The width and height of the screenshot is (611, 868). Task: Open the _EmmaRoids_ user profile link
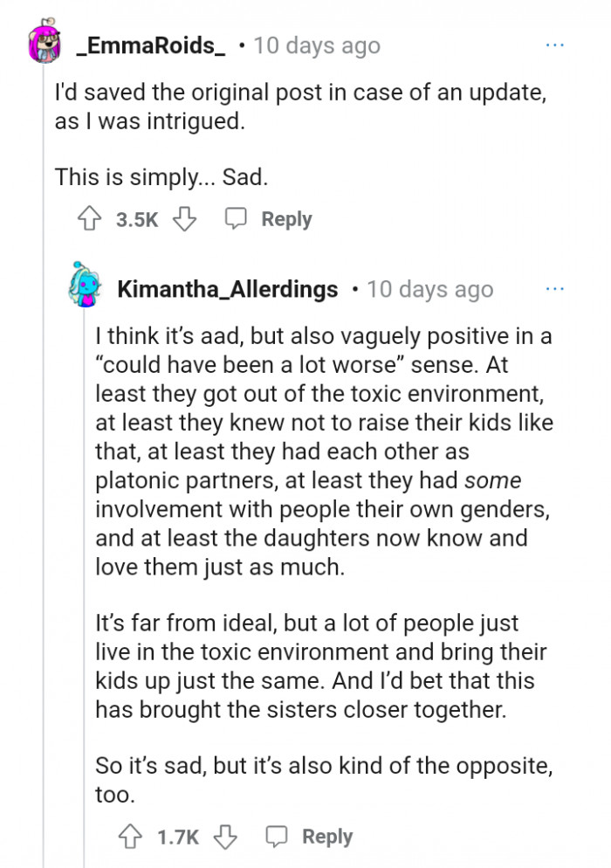(x=150, y=45)
